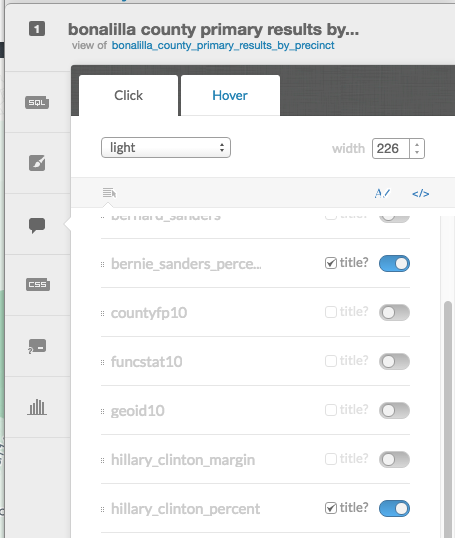This screenshot has width=455, height=538.
Task: Uncheck title for hillary_clinton_percent
Action: (331, 508)
